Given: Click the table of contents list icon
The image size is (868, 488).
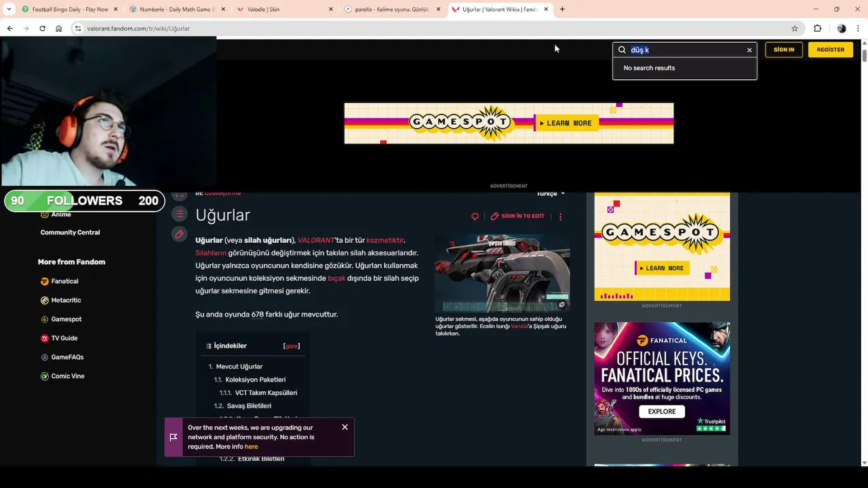Looking at the screenshot, I should [179, 214].
